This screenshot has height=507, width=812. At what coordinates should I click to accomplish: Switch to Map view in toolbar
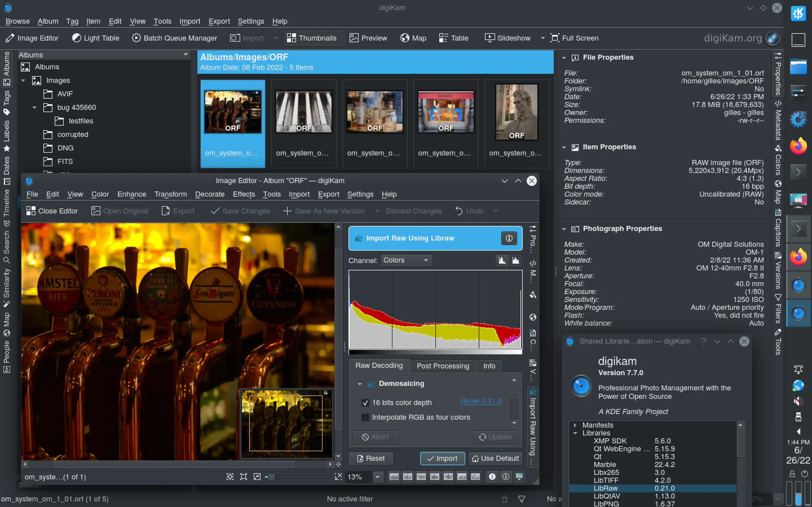[x=413, y=38]
